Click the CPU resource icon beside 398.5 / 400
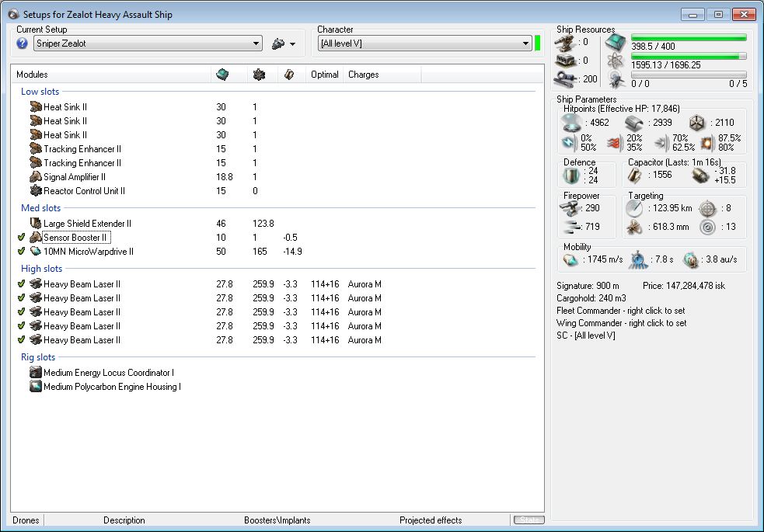 (x=616, y=43)
